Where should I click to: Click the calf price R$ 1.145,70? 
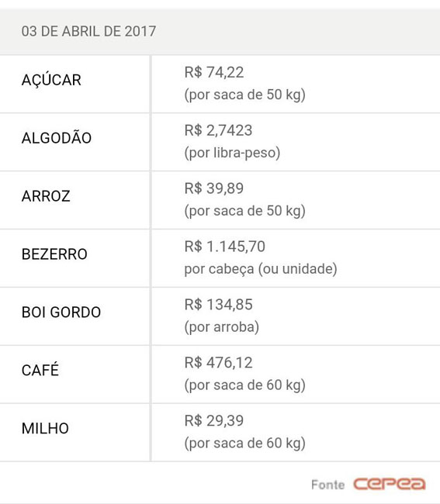coord(225,247)
